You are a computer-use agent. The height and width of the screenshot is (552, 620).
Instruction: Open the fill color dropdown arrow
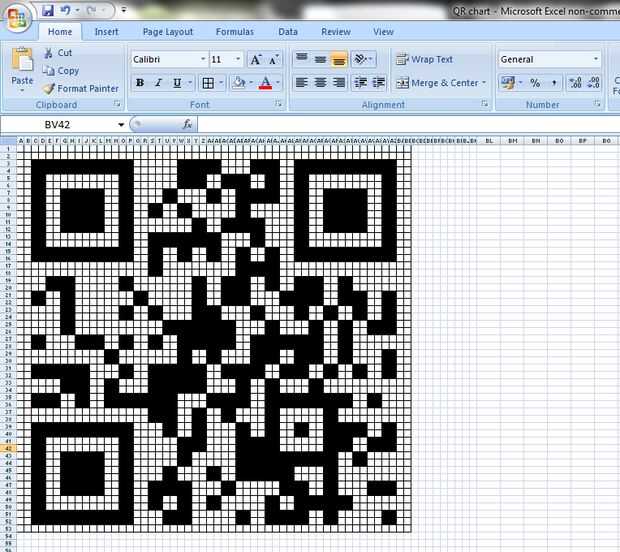click(x=251, y=83)
